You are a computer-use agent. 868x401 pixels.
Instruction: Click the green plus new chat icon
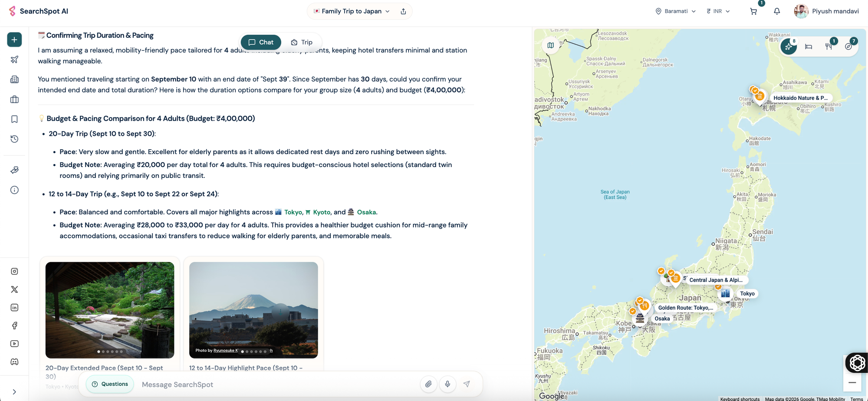coord(14,39)
